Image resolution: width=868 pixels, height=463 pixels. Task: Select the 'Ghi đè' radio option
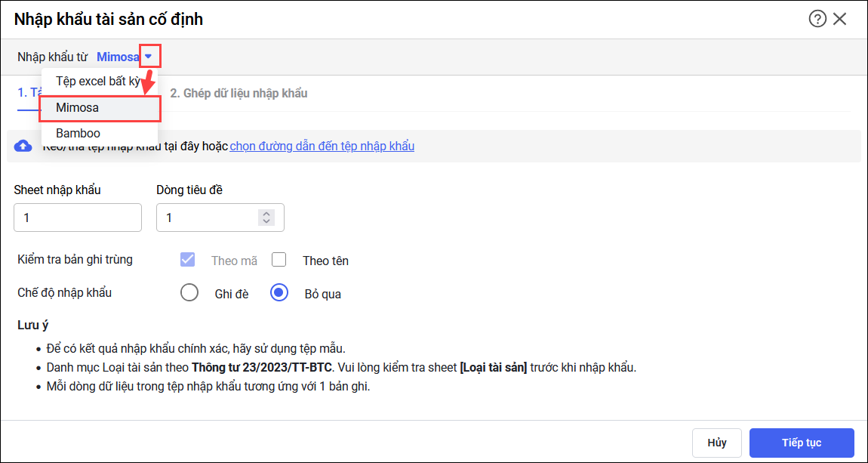189,292
